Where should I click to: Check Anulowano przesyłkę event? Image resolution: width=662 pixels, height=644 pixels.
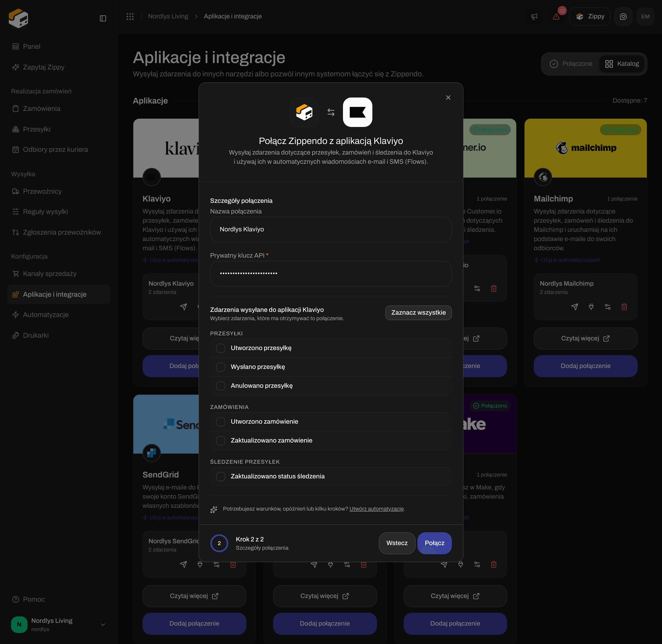point(220,386)
